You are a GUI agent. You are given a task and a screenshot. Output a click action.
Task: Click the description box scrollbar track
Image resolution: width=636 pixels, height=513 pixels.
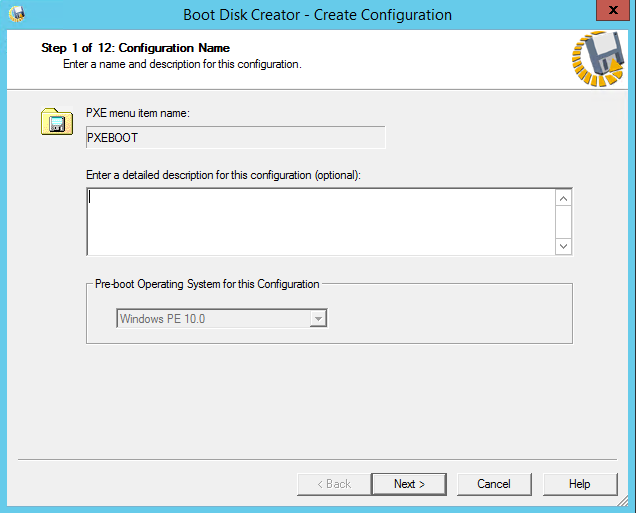point(563,222)
